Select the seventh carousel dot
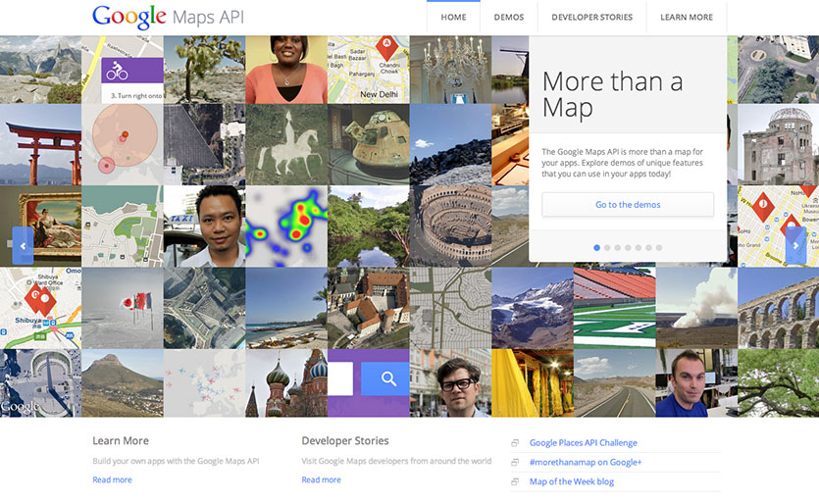 tap(659, 247)
